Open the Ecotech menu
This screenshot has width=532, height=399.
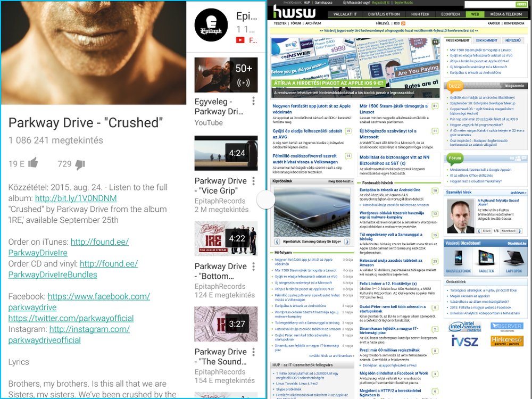(x=450, y=14)
